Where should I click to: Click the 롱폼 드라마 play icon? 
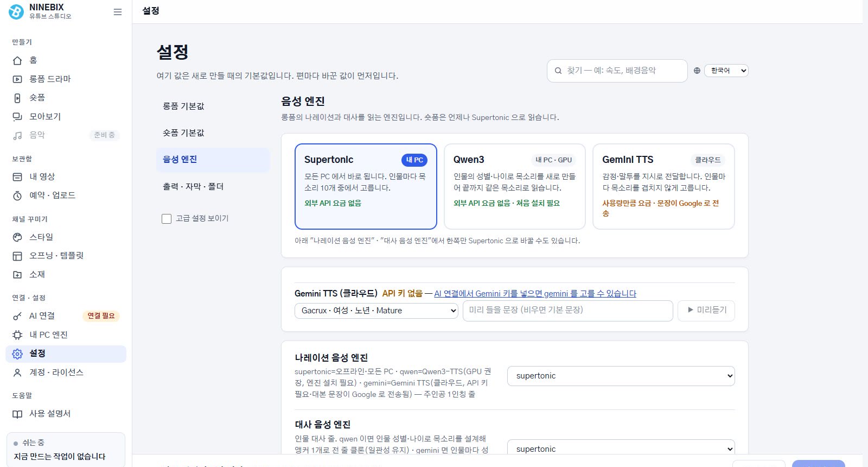pyautogui.click(x=17, y=79)
